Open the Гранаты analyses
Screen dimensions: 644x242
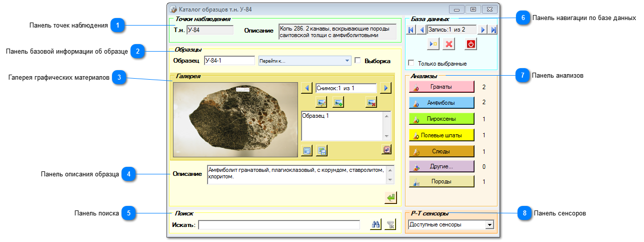[441, 87]
